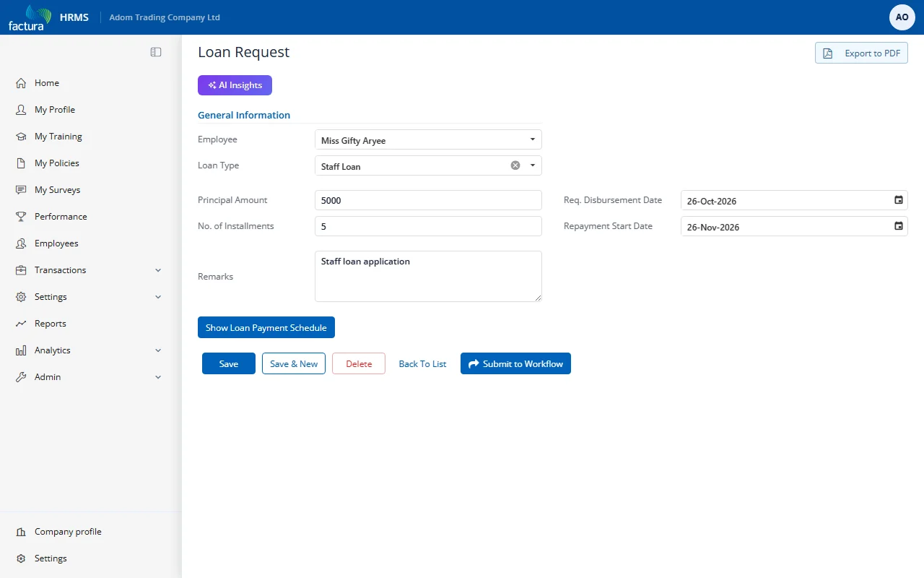924x578 pixels.
Task: Click the Employees people icon
Action: coord(21,243)
